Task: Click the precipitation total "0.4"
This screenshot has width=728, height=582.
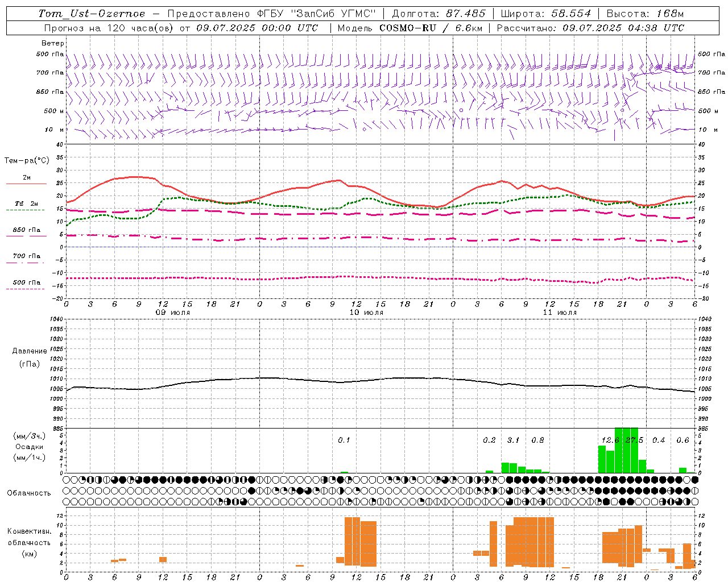Action: click(659, 440)
